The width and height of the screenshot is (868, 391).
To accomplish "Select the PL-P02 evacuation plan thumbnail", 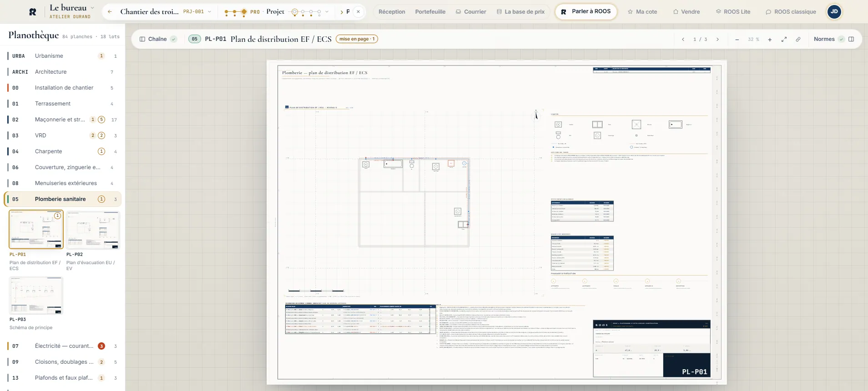I will tap(93, 230).
